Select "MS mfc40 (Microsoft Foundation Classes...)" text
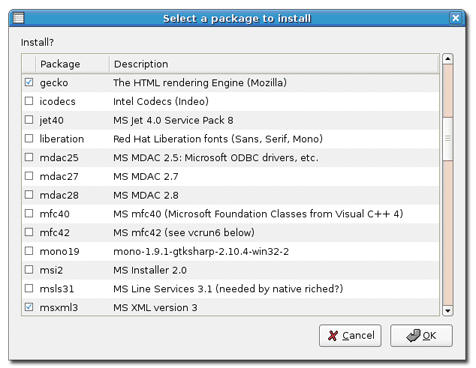Screen dimensions: 476x368 click(258, 214)
